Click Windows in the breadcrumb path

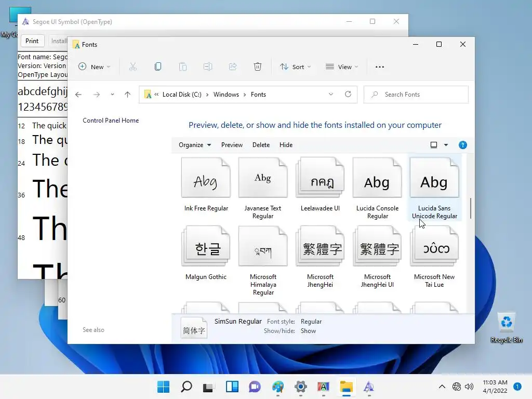click(x=226, y=95)
